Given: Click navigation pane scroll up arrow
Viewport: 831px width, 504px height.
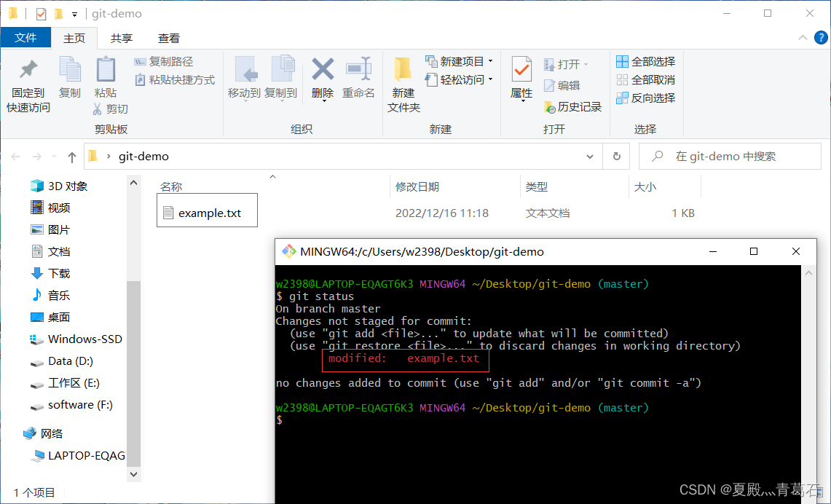Looking at the screenshot, I should 133,183.
